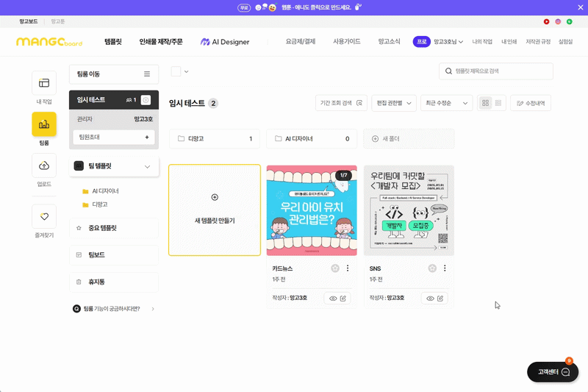Click the 프로 plan badge
The image size is (588, 392).
click(x=421, y=42)
